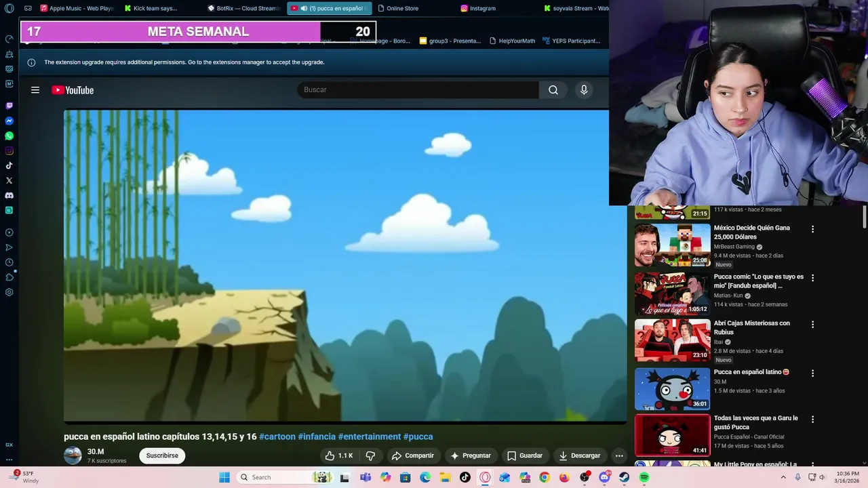
Task: Open more actions ellipsis under video
Action: [619, 455]
